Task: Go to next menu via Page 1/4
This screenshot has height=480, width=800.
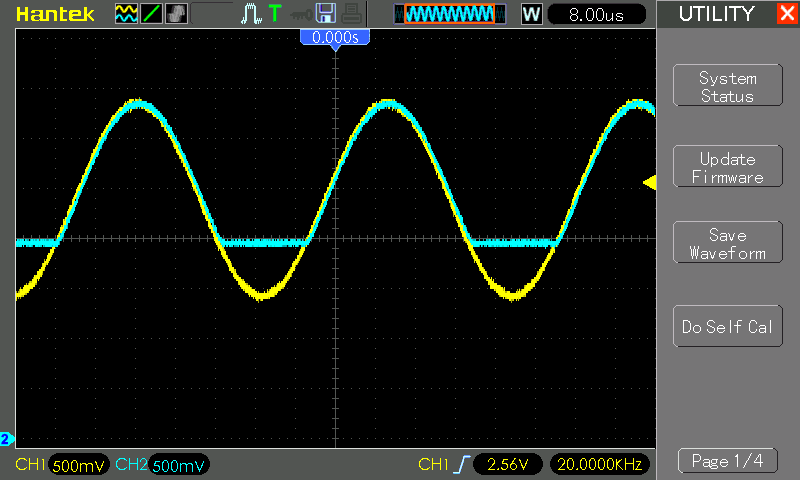Action: (x=728, y=461)
